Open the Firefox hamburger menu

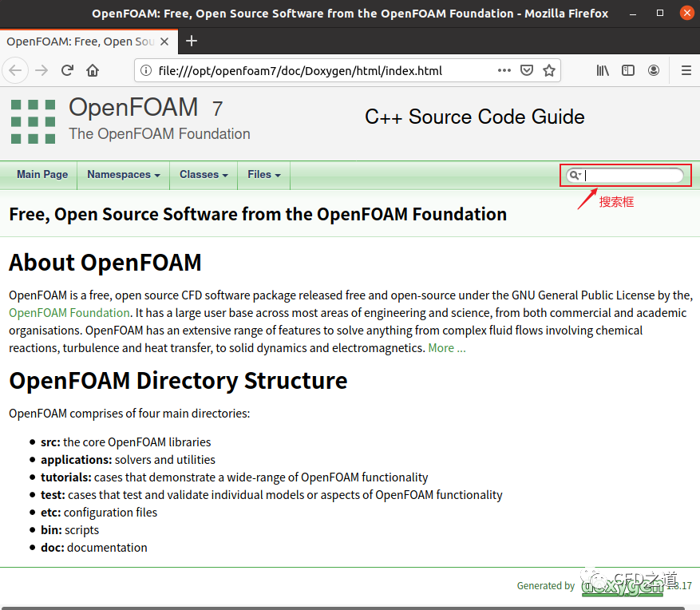686,70
